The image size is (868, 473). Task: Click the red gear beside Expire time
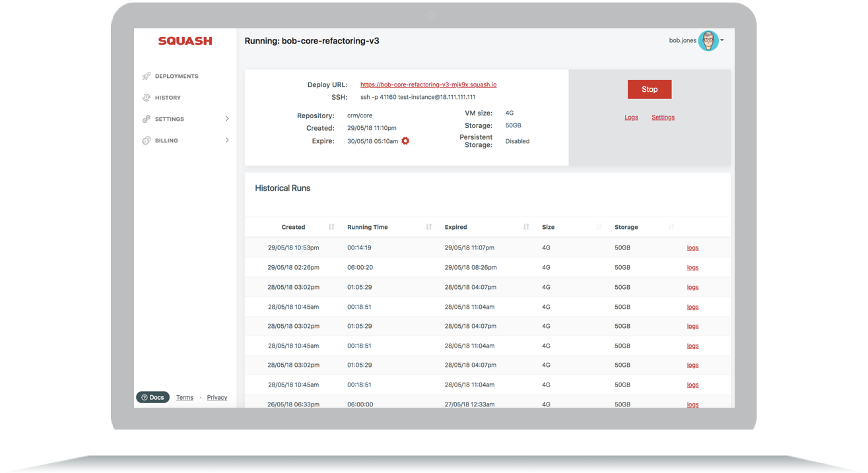[405, 141]
